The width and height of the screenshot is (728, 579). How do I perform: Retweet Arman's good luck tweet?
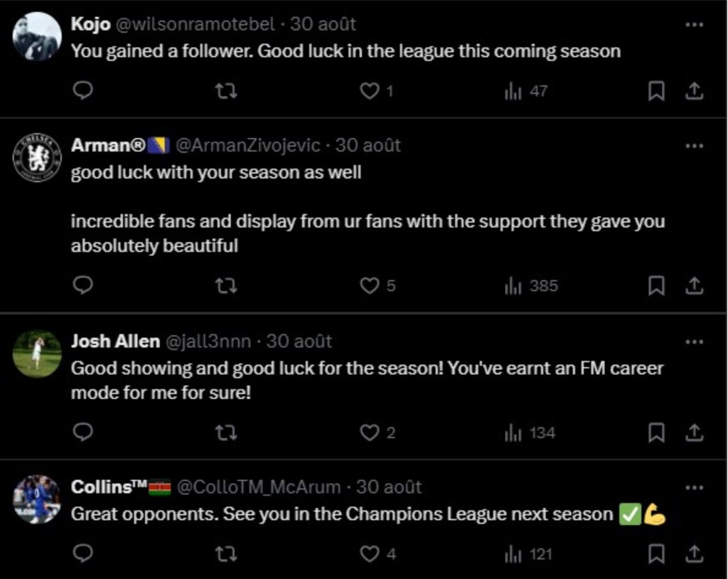point(225,286)
